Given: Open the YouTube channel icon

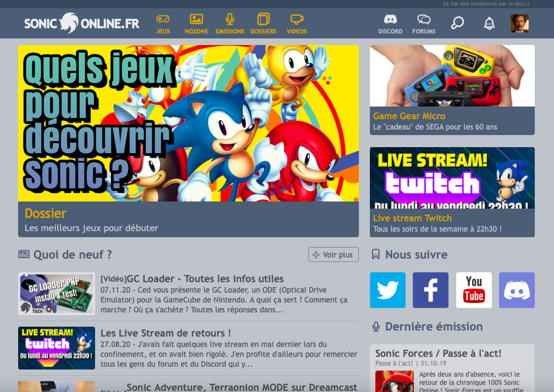Looking at the screenshot, I should pos(474,290).
